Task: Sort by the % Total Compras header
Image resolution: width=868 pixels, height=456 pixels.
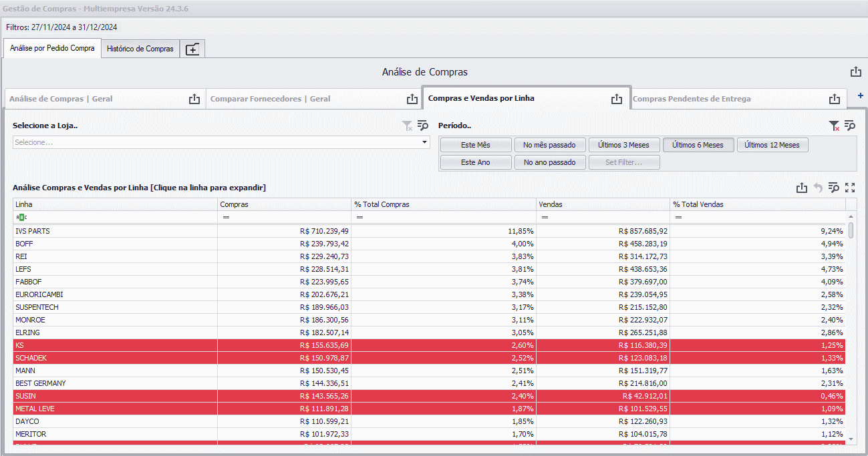Action: (444, 204)
